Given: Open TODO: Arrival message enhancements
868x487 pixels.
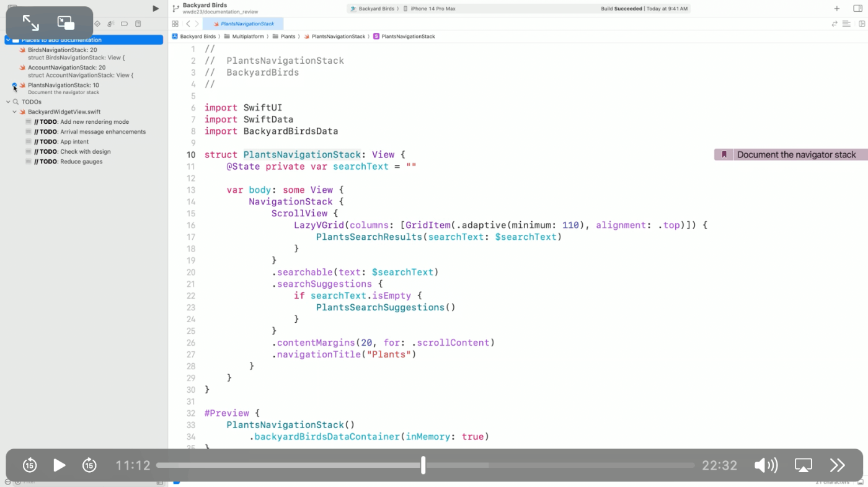Looking at the screenshot, I should pyautogui.click(x=90, y=132).
